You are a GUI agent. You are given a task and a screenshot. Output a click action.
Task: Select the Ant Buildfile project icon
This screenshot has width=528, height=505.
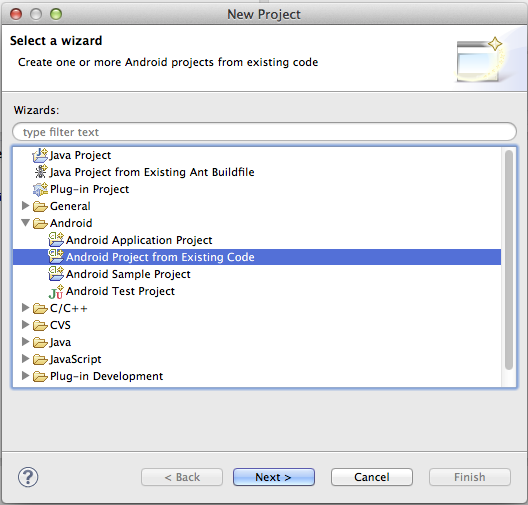(41, 172)
